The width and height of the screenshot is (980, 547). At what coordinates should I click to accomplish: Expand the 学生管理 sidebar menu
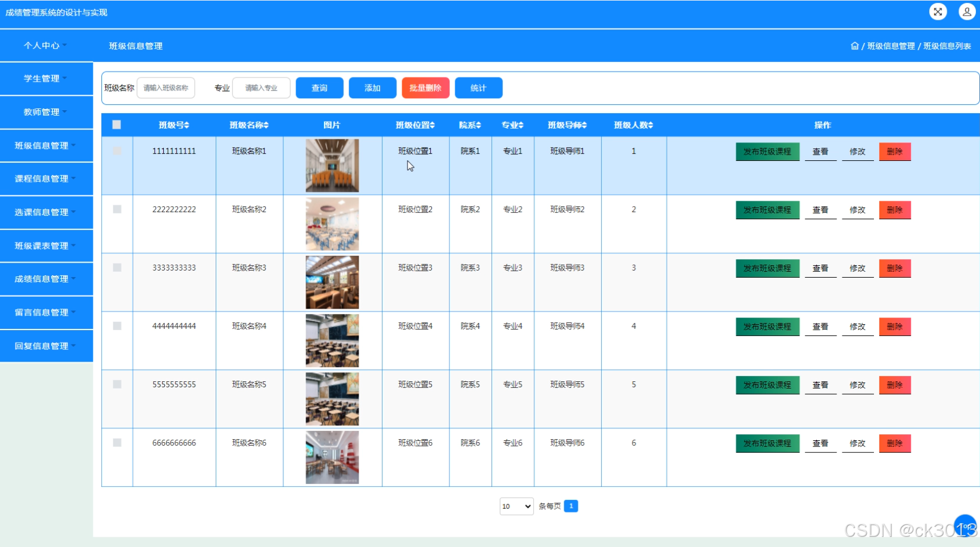point(46,79)
